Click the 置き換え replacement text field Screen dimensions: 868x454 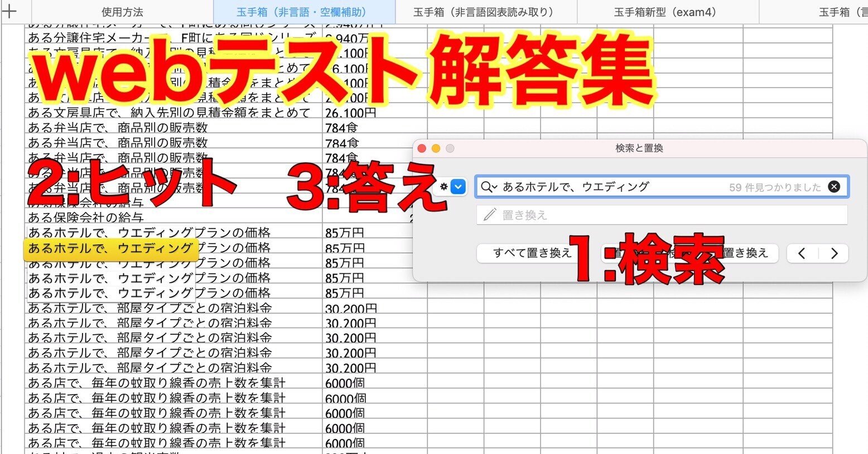point(662,215)
